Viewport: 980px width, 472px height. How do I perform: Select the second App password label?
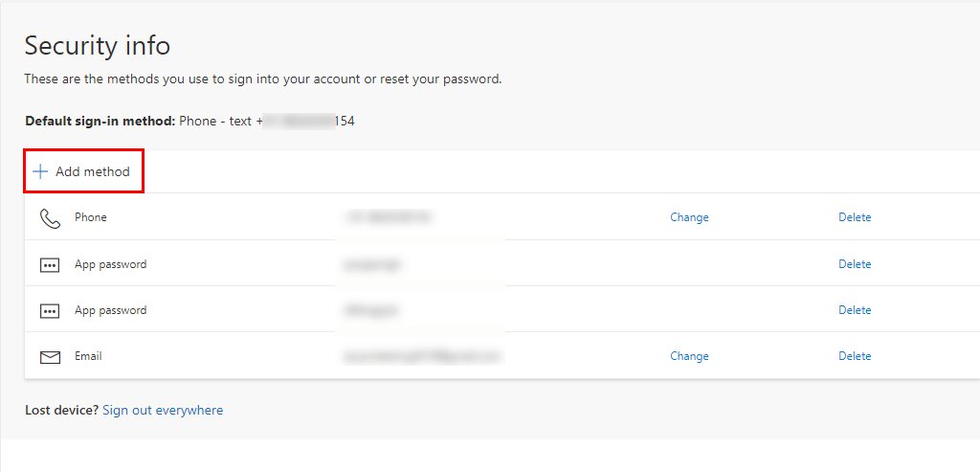(x=111, y=310)
